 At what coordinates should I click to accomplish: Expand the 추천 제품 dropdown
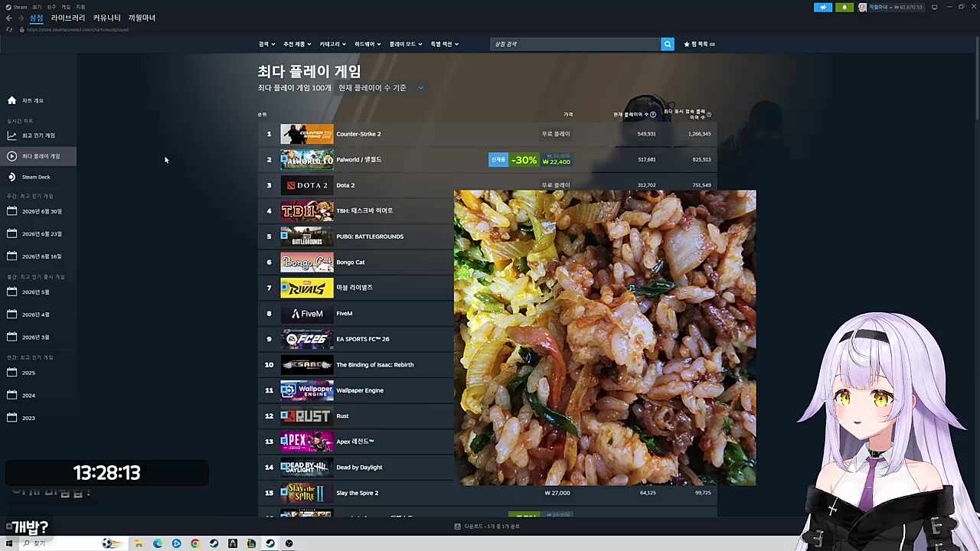click(296, 44)
